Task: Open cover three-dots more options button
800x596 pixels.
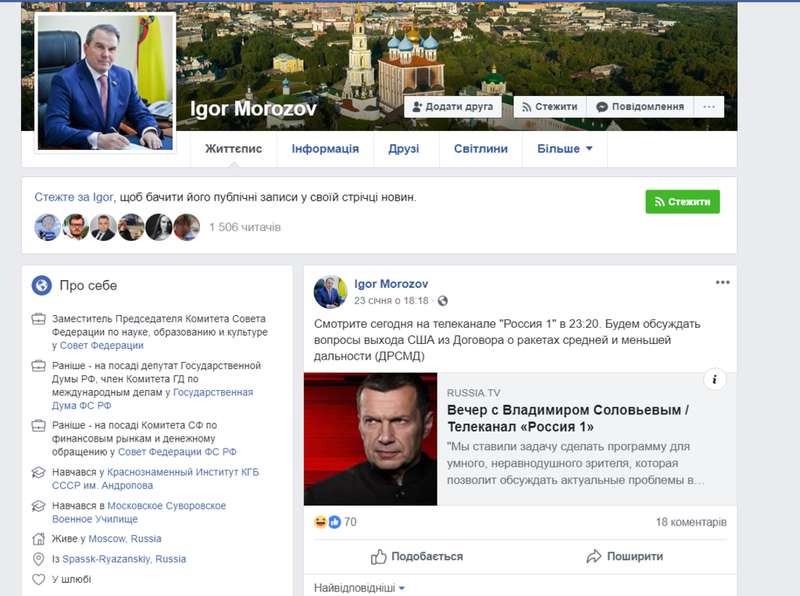Action: [x=709, y=107]
